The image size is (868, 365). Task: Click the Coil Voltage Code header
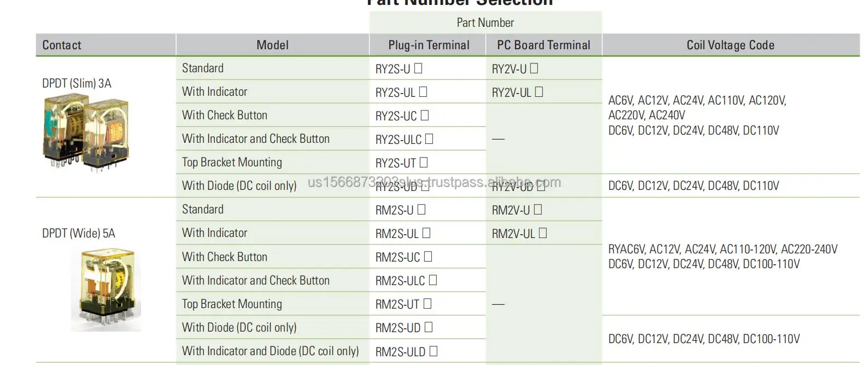click(730, 45)
